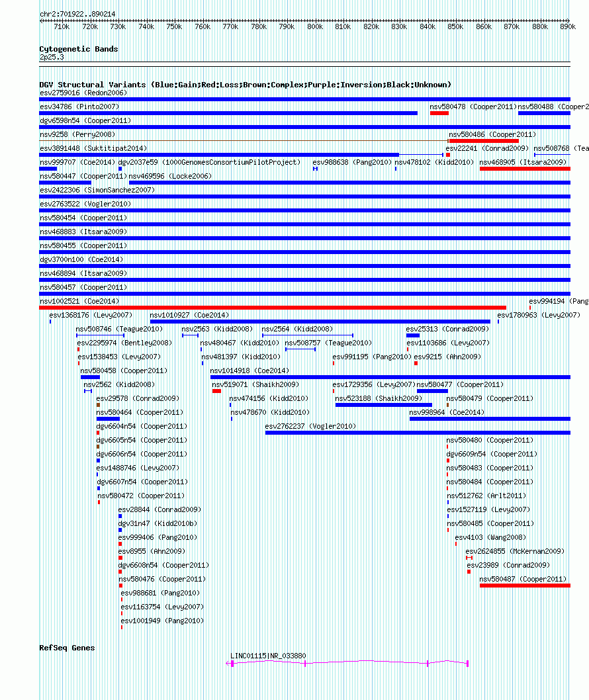Click the nsv2562 (Kidd2008) label
The image size is (589, 700).
pos(119,384)
